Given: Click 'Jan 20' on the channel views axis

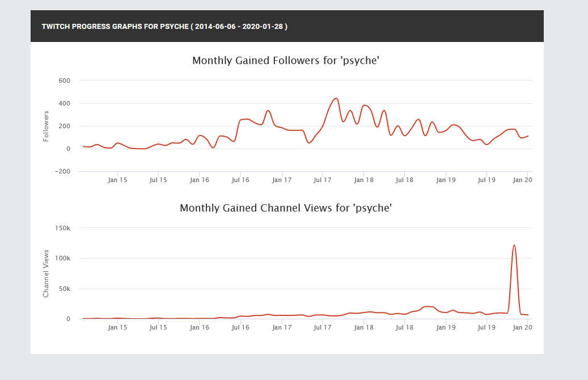Looking at the screenshot, I should [x=522, y=327].
